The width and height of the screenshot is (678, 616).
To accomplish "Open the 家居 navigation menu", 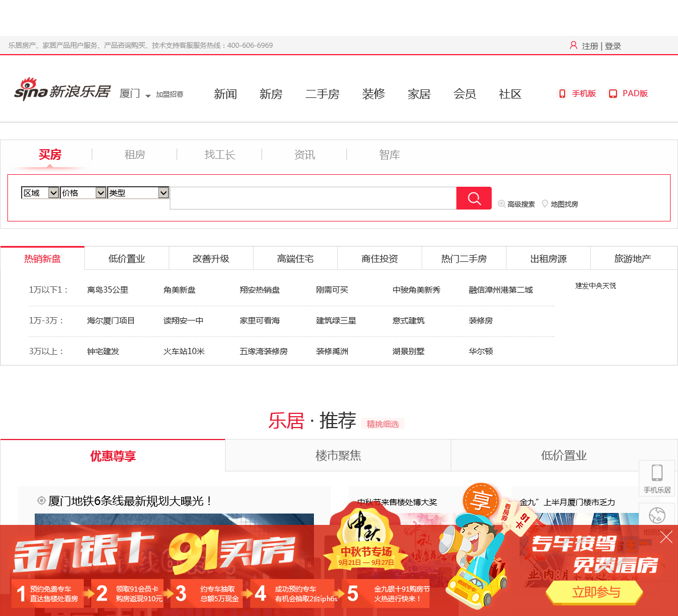I will point(419,94).
